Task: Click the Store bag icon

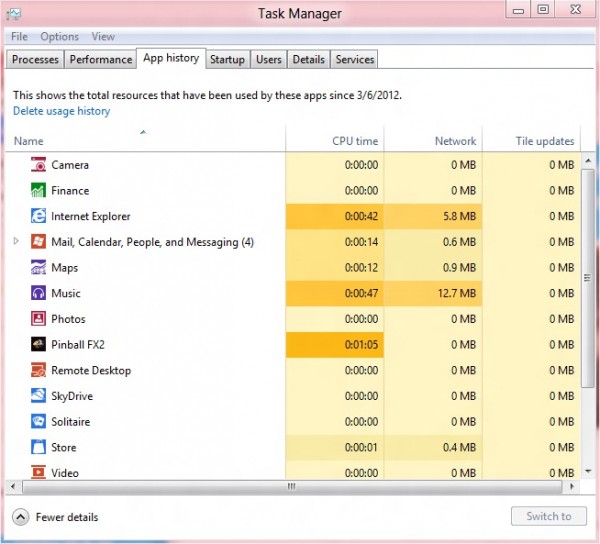Action: coord(38,447)
